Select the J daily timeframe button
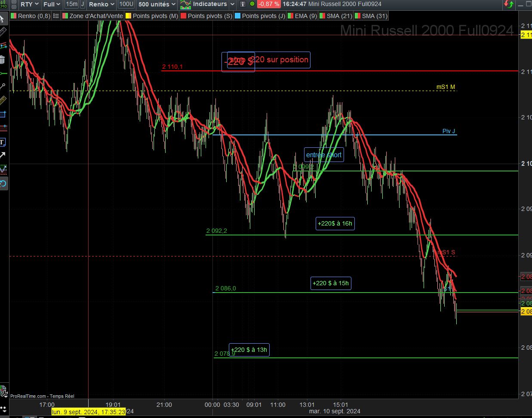The height and width of the screenshot is (418, 532). pyautogui.click(x=82, y=4)
